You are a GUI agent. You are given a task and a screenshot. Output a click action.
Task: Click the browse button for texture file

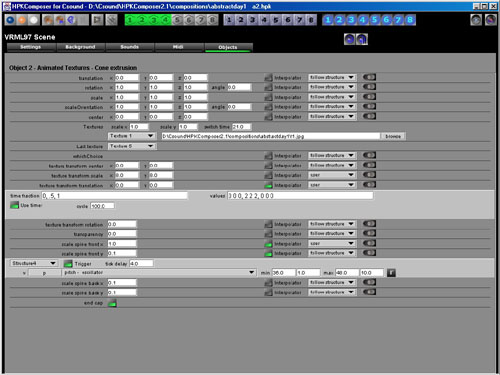tap(393, 136)
